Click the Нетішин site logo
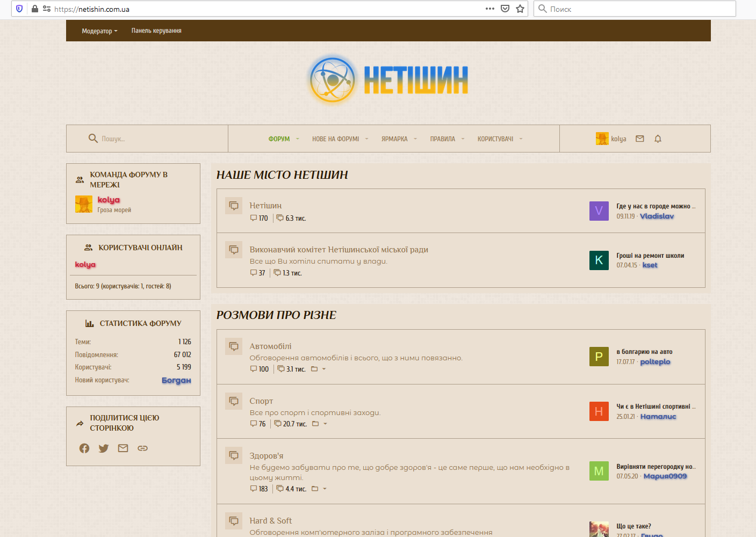 (x=388, y=80)
